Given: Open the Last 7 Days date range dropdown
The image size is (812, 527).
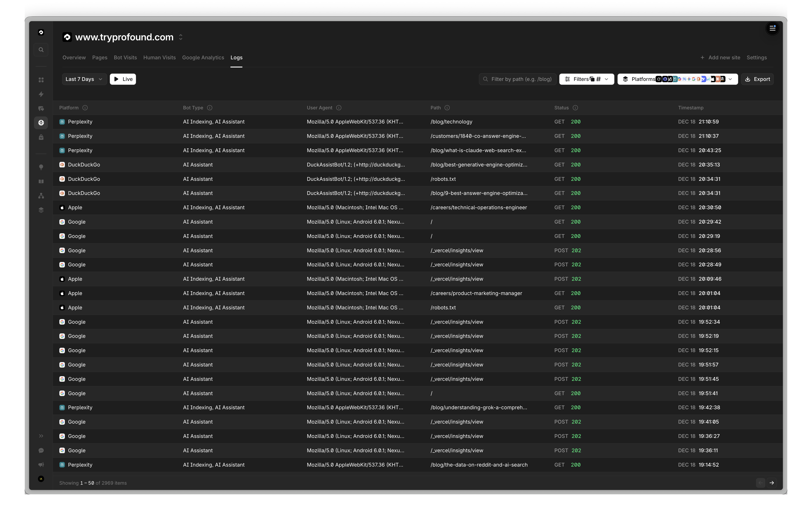Looking at the screenshot, I should click(84, 79).
